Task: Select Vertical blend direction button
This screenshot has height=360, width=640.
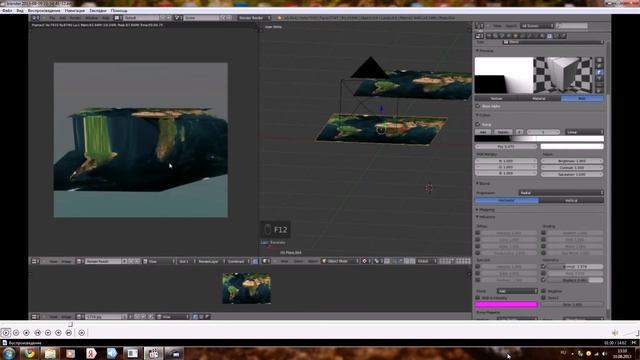Action: (x=571, y=200)
